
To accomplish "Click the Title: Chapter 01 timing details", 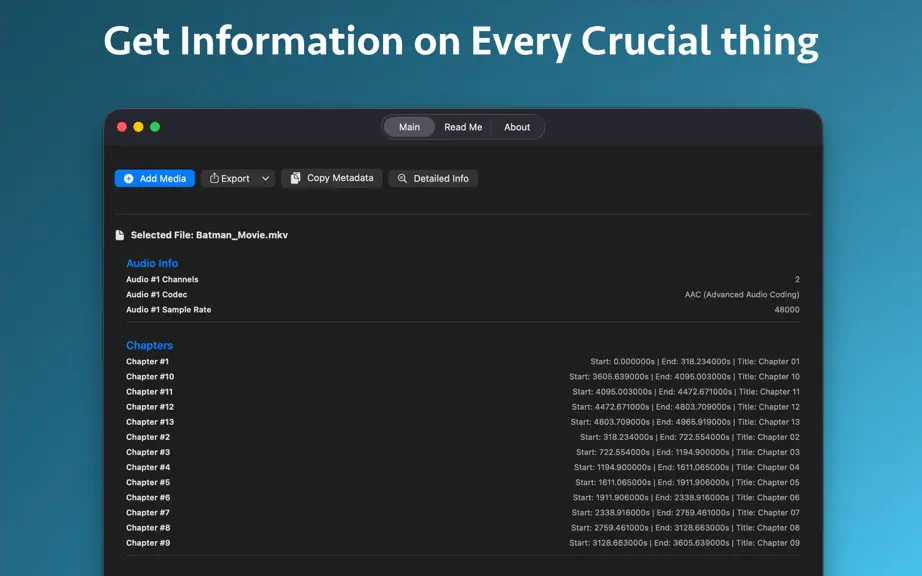I will pos(695,361).
